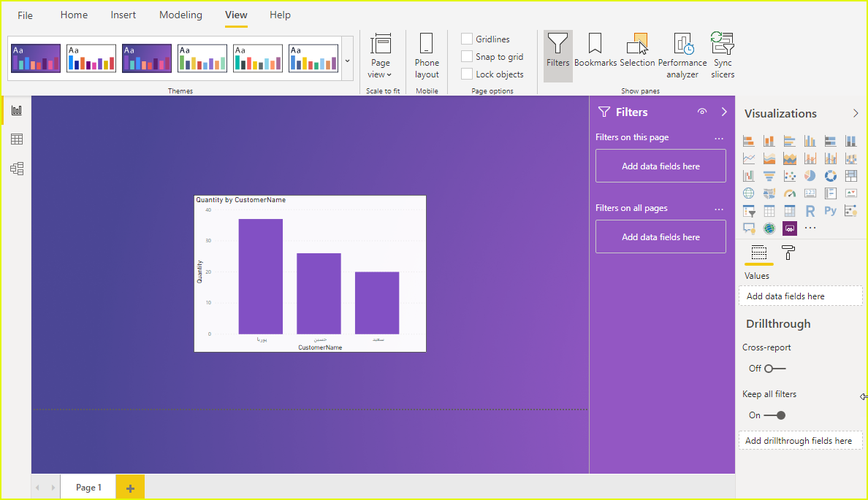Switch to Data view in left sidebar
868x500 pixels.
[17, 139]
